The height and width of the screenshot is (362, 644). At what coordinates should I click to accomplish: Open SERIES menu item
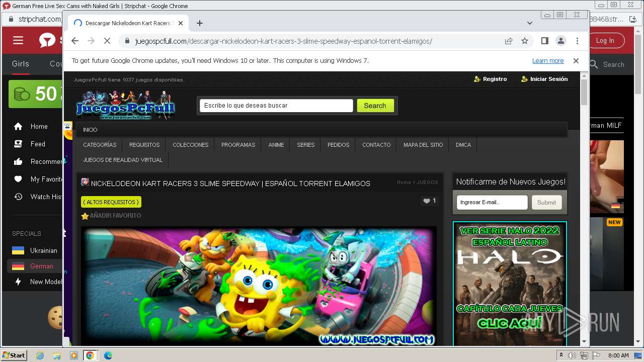click(306, 145)
